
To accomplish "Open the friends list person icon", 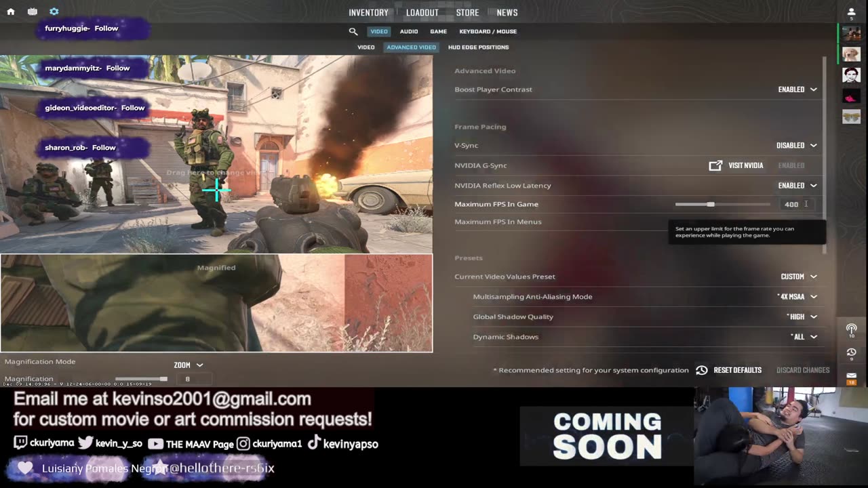I will tap(852, 12).
